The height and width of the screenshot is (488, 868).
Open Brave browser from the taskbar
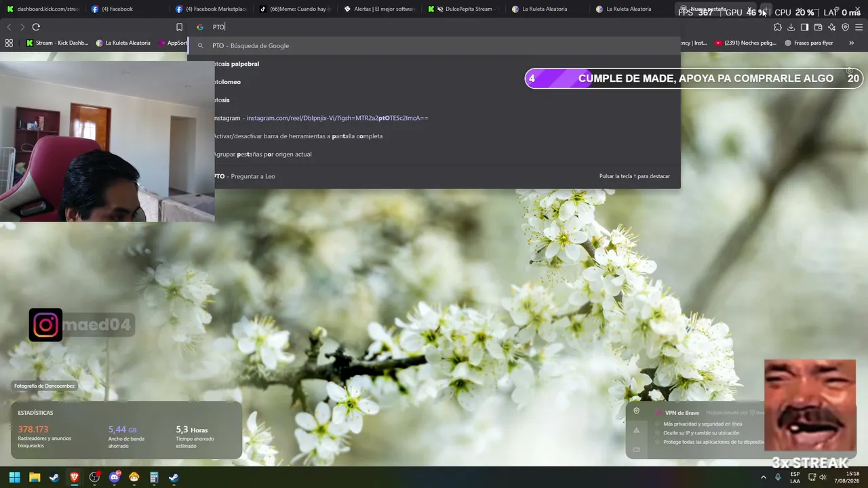point(75,477)
